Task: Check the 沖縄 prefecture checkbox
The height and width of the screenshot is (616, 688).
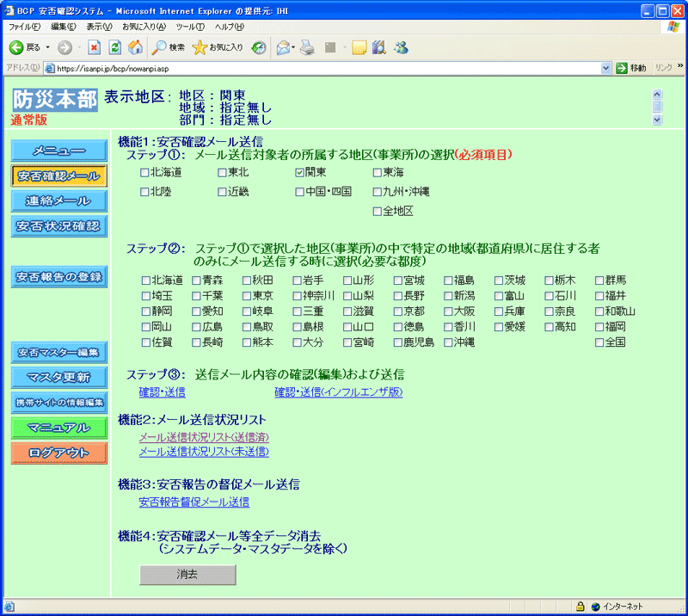Action: pos(448,342)
